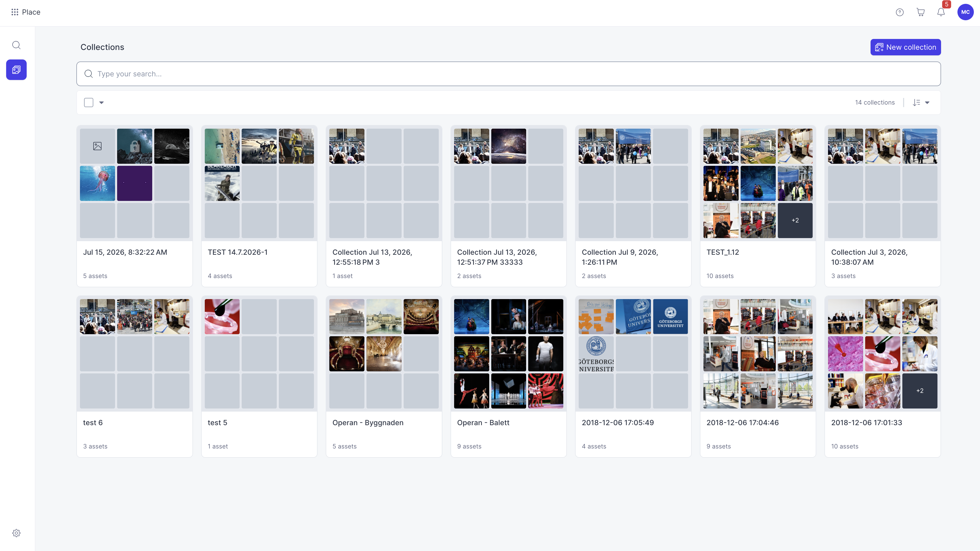Screen dimensions: 980x551
Task: Select the jellyfish thumbnail in first collection
Action: (x=97, y=183)
